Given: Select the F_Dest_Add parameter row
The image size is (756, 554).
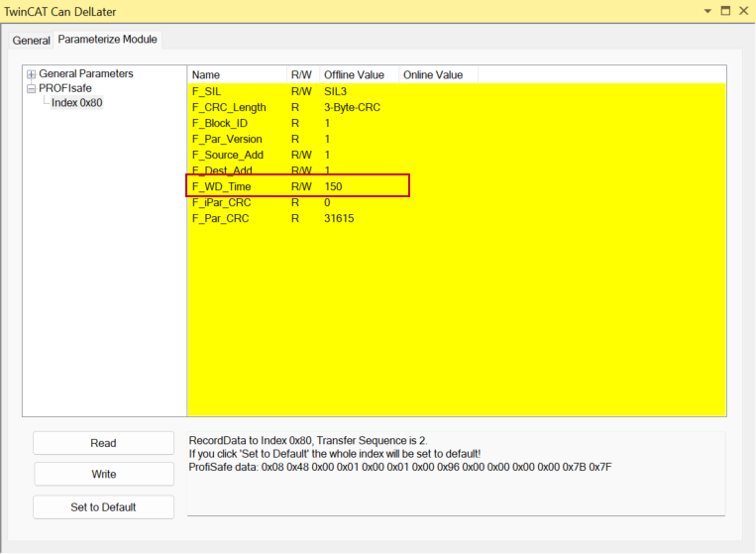Looking at the screenshot, I should coord(456,170).
